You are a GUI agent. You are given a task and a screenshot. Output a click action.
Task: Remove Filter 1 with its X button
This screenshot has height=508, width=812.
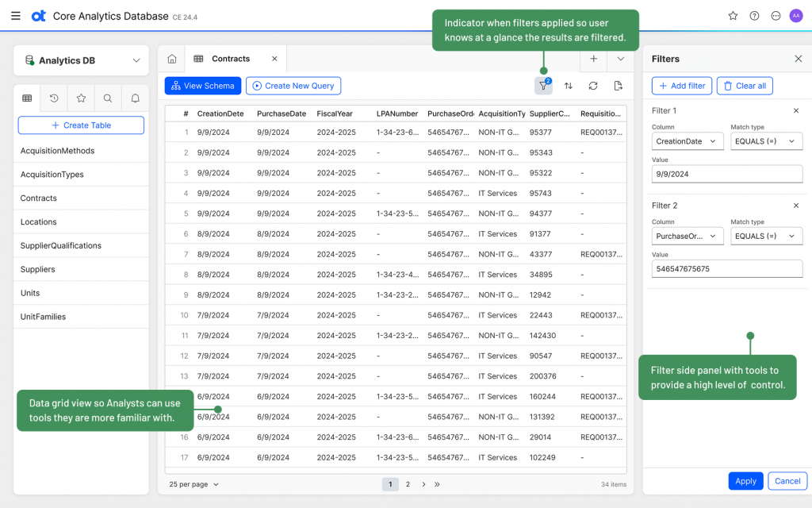pos(796,111)
